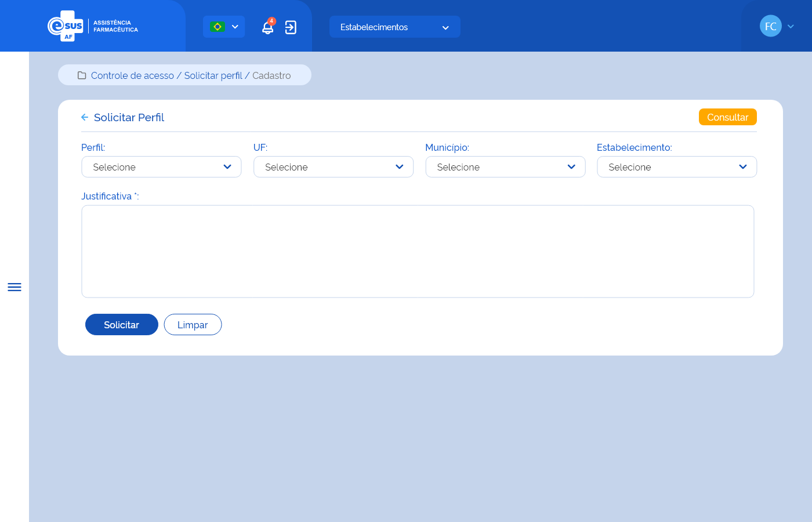This screenshot has width=812, height=522.
Task: Go to Controle de acesso breadcrumb
Action: pyautogui.click(x=132, y=75)
